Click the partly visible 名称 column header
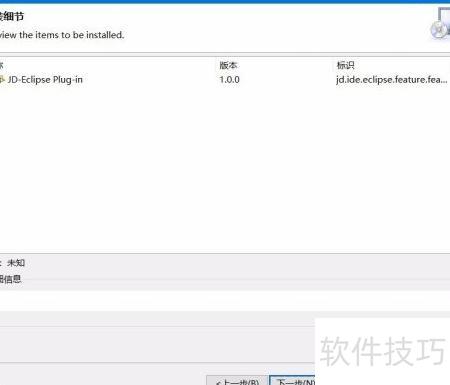The height and width of the screenshot is (385, 450). coord(1,65)
